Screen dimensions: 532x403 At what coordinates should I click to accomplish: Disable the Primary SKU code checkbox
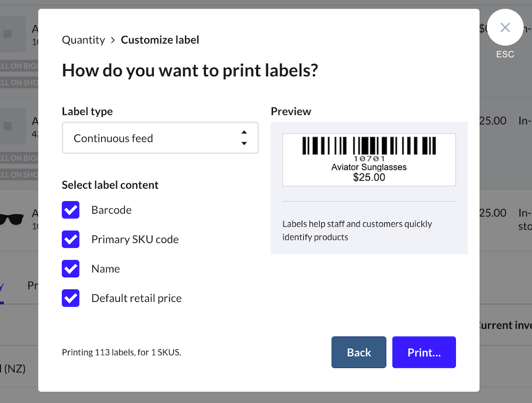[70, 239]
